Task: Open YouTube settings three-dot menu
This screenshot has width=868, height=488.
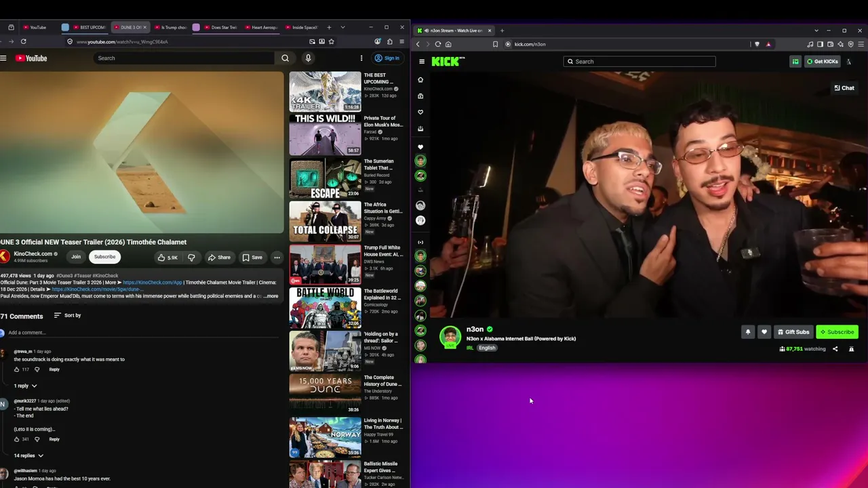Action: 361,58
